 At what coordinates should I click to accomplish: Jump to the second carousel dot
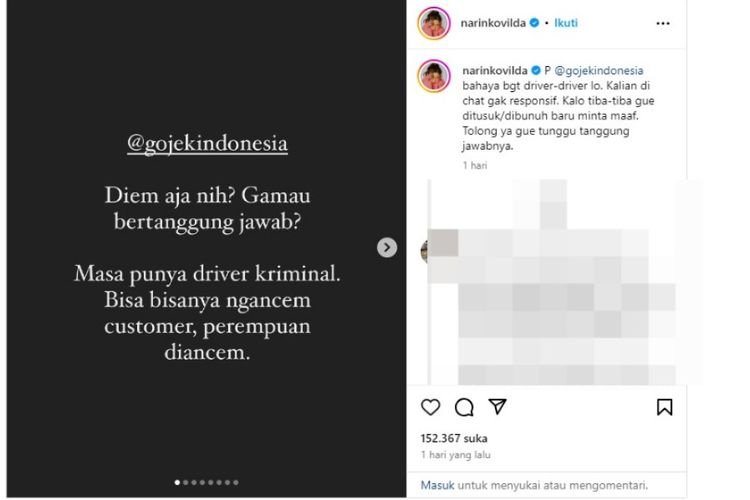pyautogui.click(x=186, y=482)
